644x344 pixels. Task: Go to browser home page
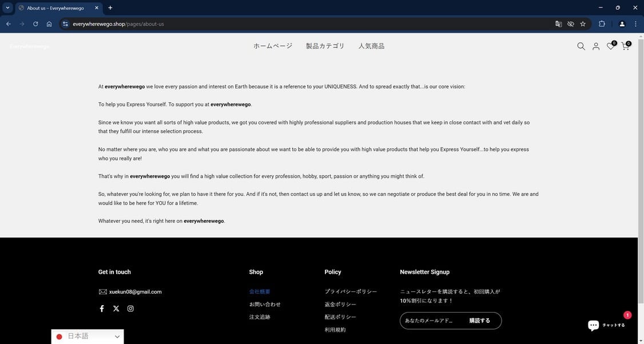(x=49, y=24)
